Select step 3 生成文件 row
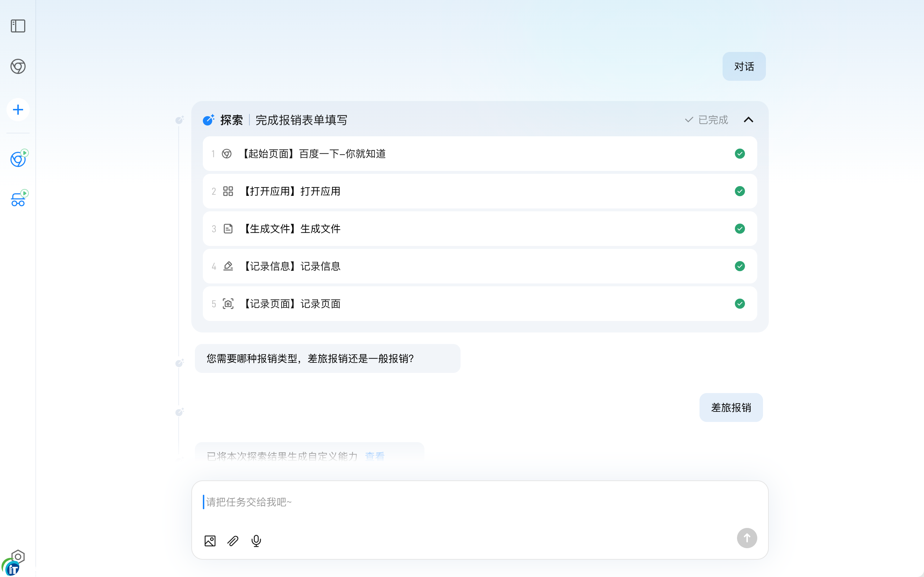Image resolution: width=924 pixels, height=577 pixels. tap(479, 229)
